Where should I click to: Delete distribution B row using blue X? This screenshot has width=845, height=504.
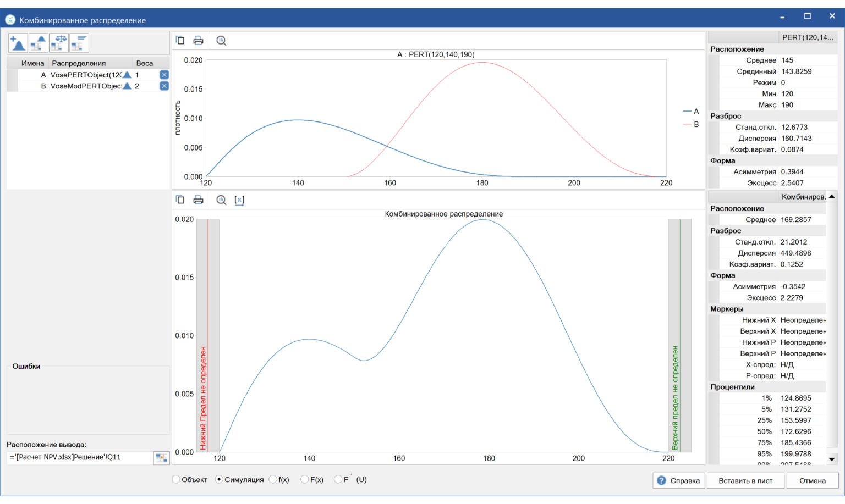coord(164,86)
